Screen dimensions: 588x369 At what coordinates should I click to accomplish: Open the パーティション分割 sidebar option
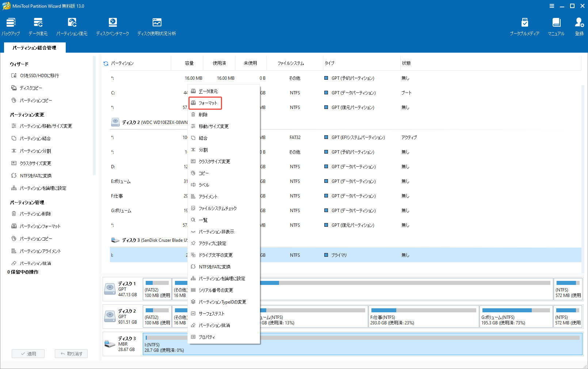pos(38,151)
